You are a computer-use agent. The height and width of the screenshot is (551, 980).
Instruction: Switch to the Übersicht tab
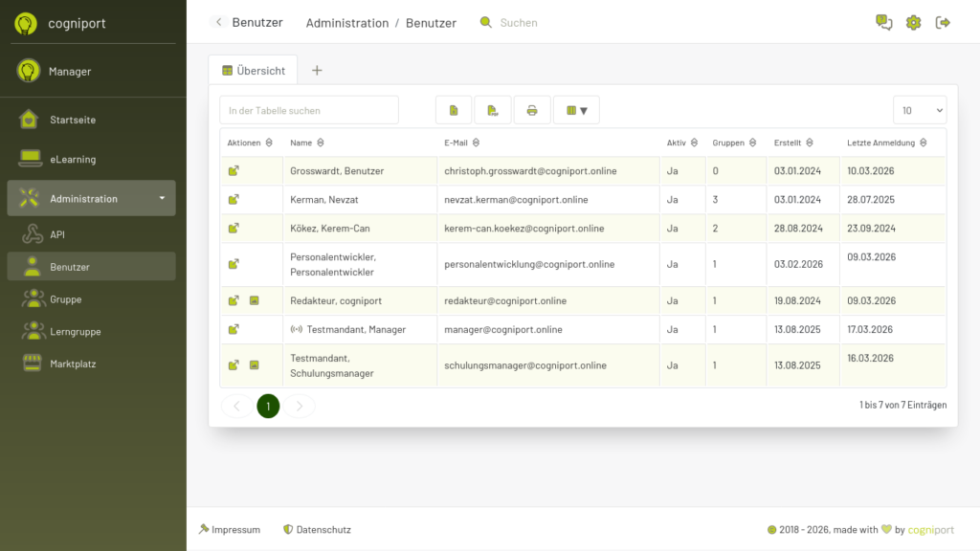pos(252,69)
